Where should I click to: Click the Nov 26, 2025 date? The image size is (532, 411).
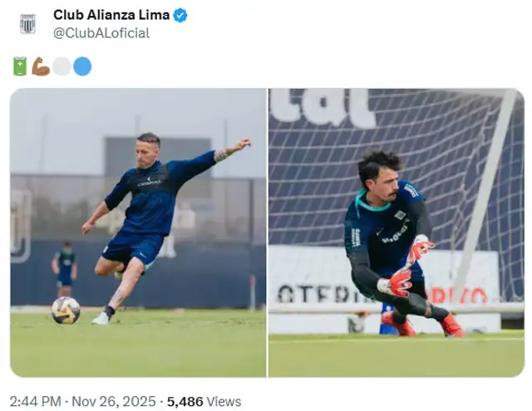click(x=114, y=402)
